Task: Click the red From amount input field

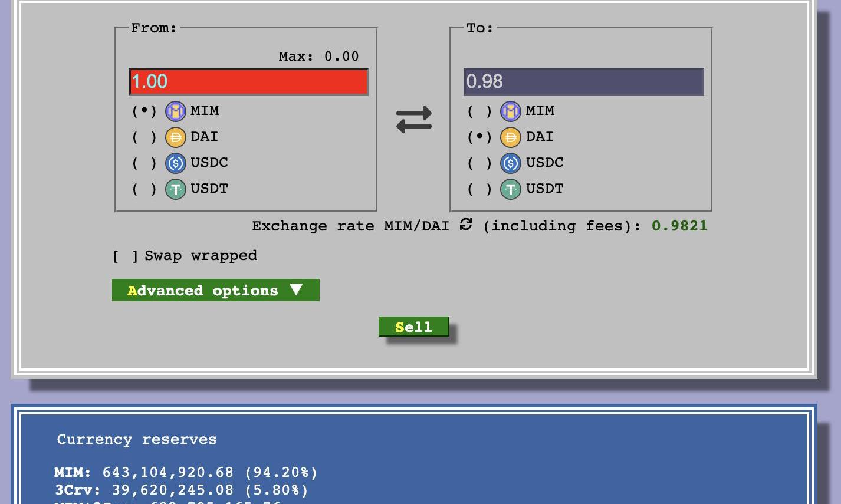Action: (x=248, y=81)
